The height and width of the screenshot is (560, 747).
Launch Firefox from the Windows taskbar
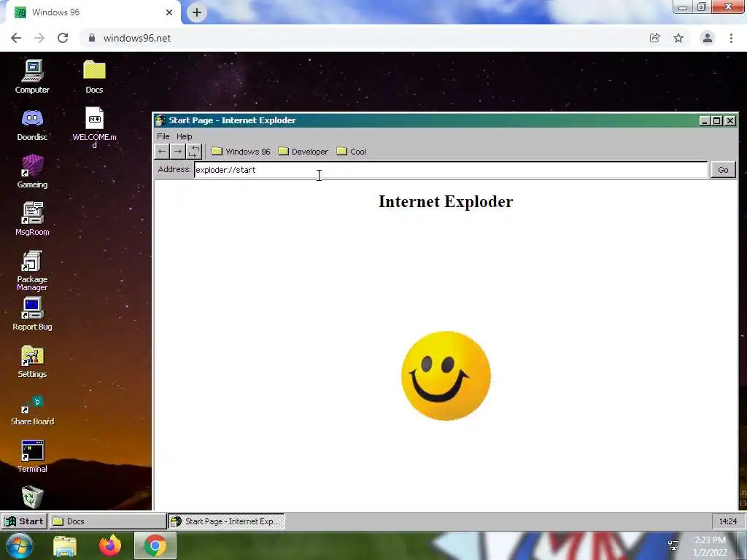110,545
